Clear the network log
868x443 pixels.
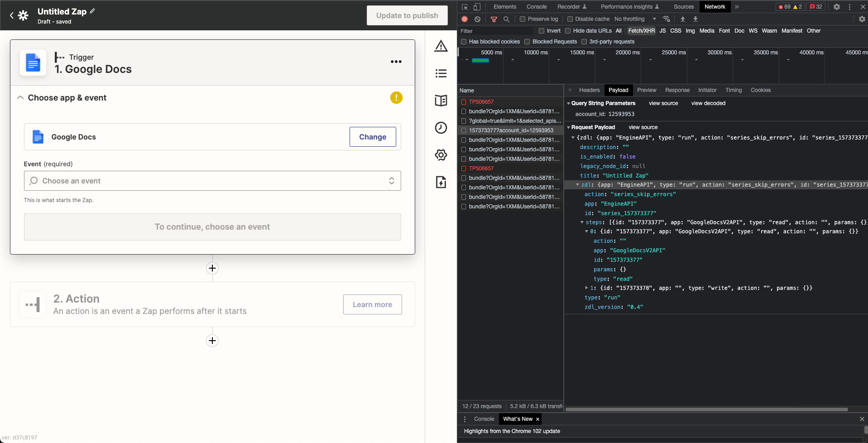(x=477, y=19)
